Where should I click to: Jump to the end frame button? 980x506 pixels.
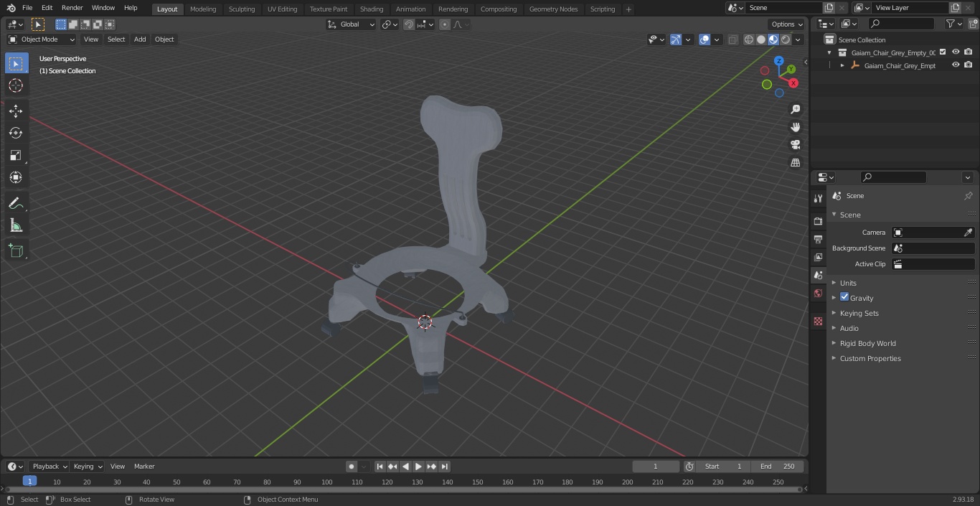(x=445, y=467)
